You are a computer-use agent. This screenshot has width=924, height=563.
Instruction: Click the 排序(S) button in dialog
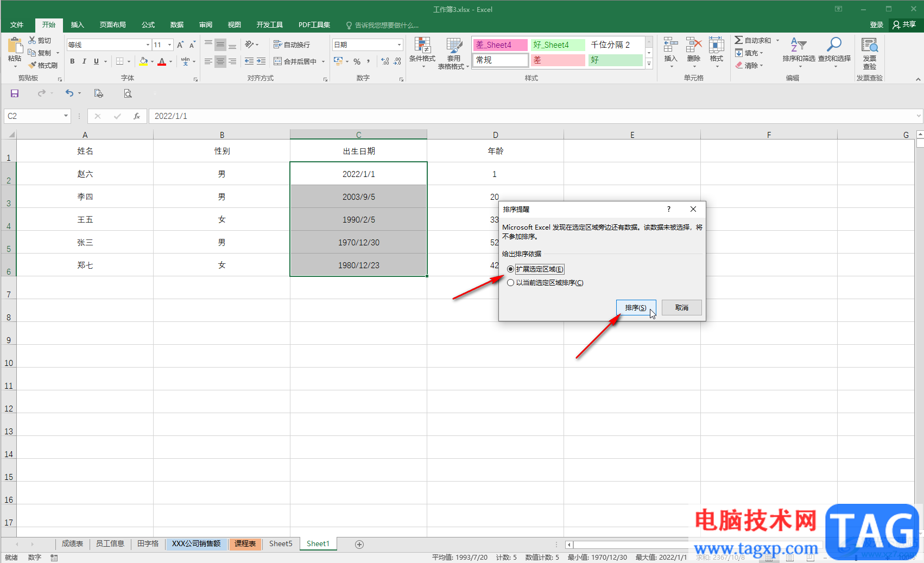click(x=636, y=307)
